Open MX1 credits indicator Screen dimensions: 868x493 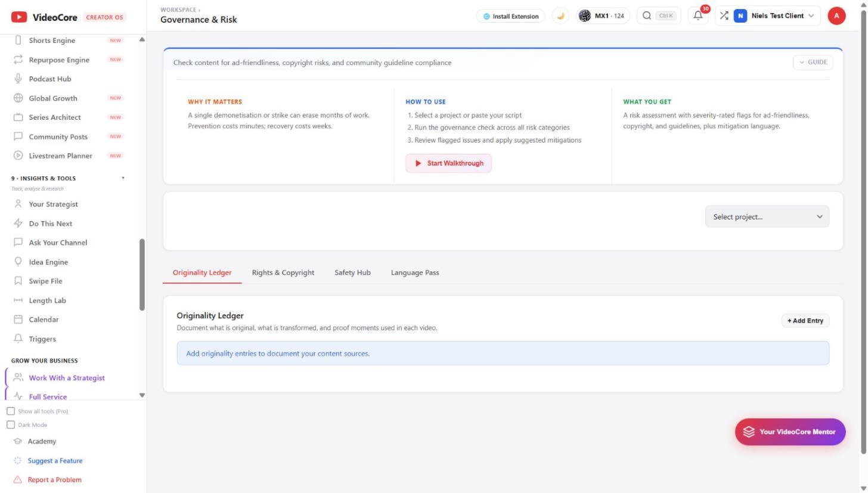pyautogui.click(x=603, y=16)
